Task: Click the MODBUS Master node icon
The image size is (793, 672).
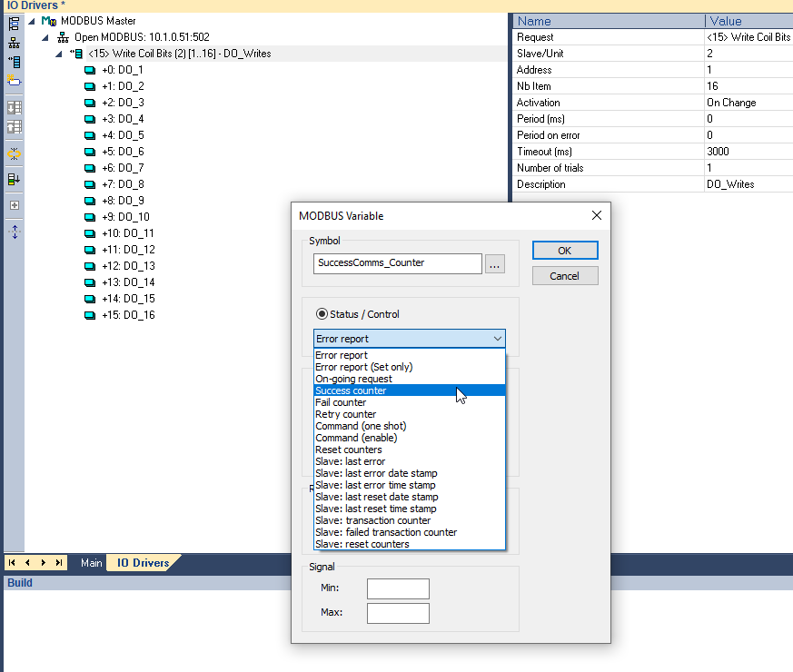Action: coord(49,21)
